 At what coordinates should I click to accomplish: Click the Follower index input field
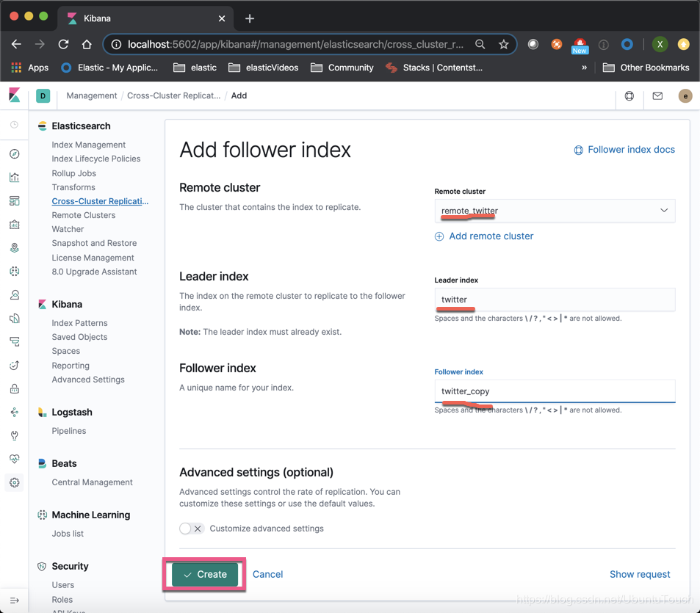(555, 391)
